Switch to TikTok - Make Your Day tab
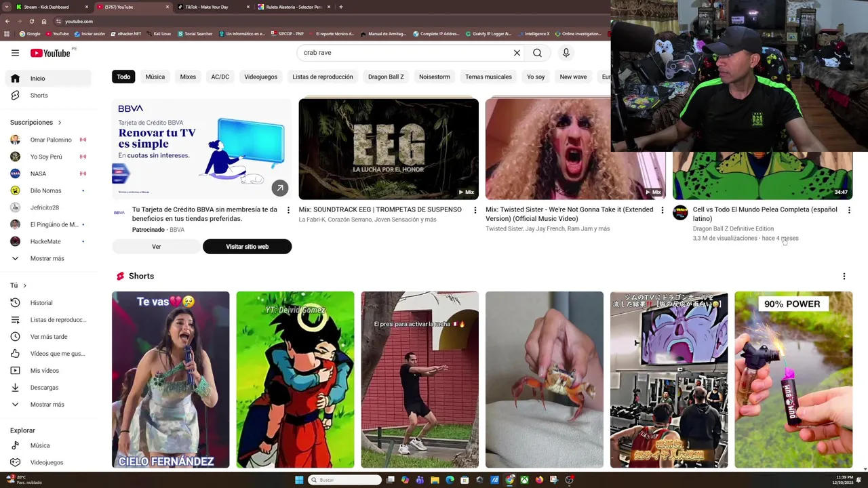This screenshot has width=868, height=488. coord(214,7)
